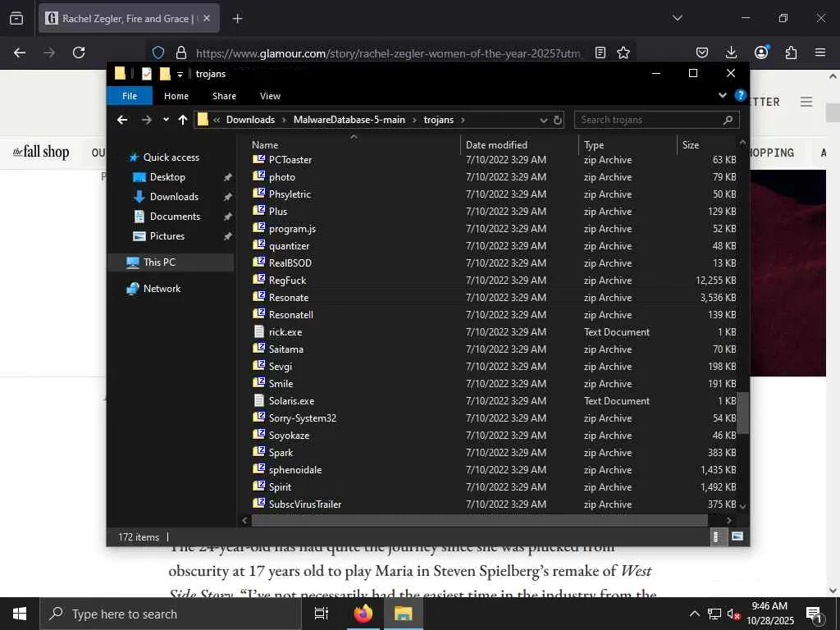The width and height of the screenshot is (840, 630).
Task: Click the fall shop link on Glamour page
Action: (41, 152)
